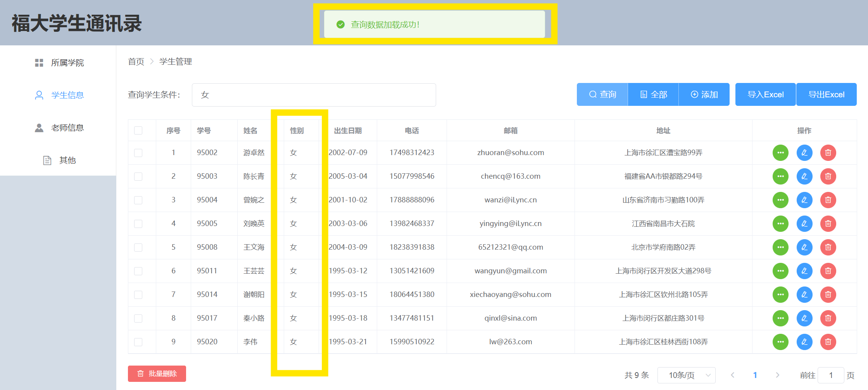Delete the row of student 李伟

828,342
